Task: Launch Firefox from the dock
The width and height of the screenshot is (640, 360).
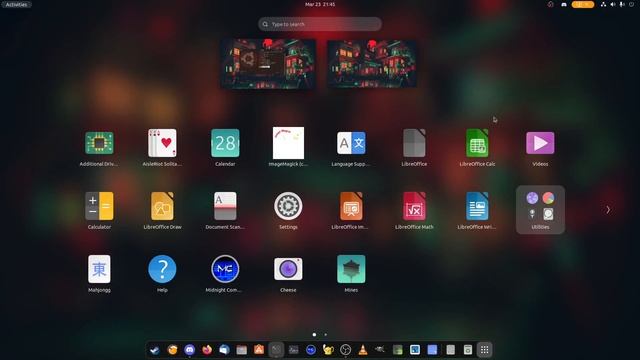Action: 207,350
